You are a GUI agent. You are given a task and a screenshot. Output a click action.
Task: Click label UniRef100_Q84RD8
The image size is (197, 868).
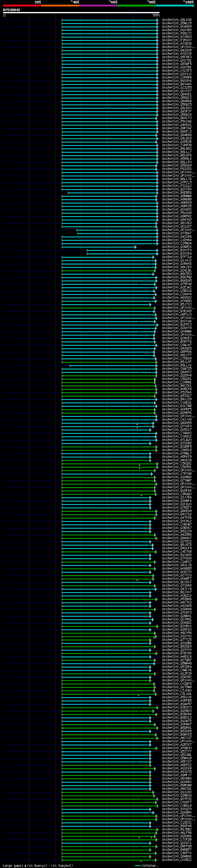[x=177, y=101]
